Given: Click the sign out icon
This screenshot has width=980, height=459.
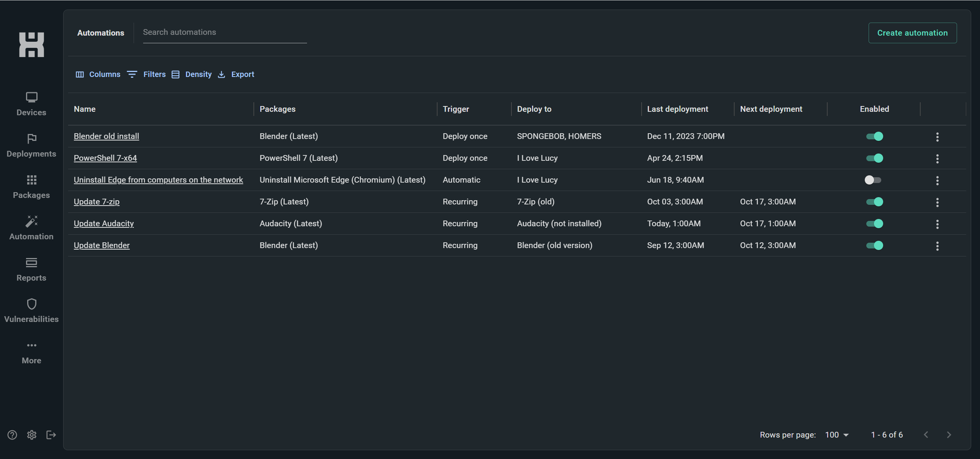Looking at the screenshot, I should tap(51, 434).
